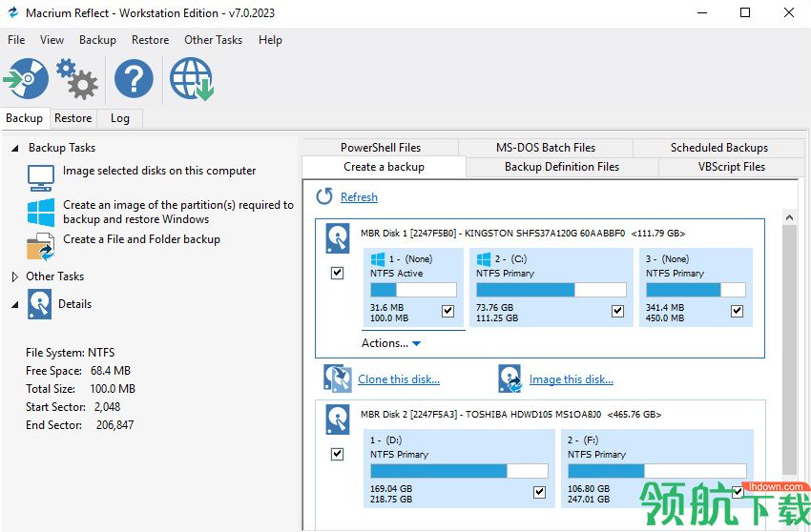The width and height of the screenshot is (811, 532).
Task: Click the Other Tasks tree label
Action: [54, 276]
